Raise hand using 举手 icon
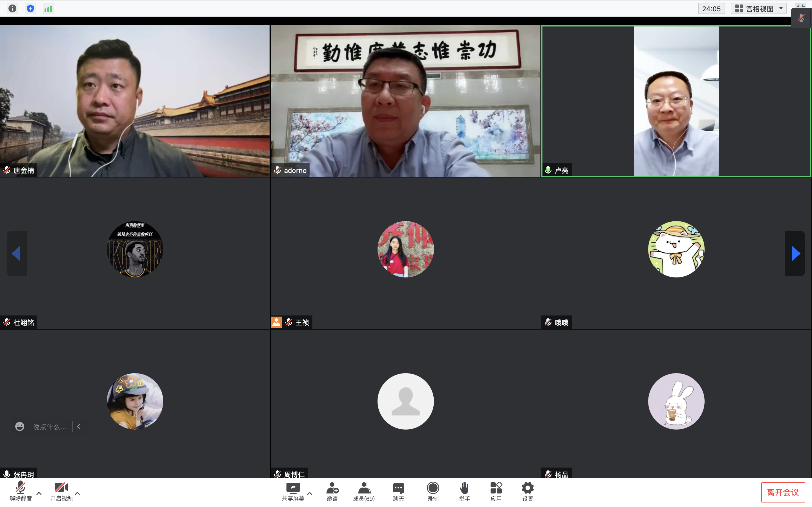The width and height of the screenshot is (812, 507). coord(464,492)
